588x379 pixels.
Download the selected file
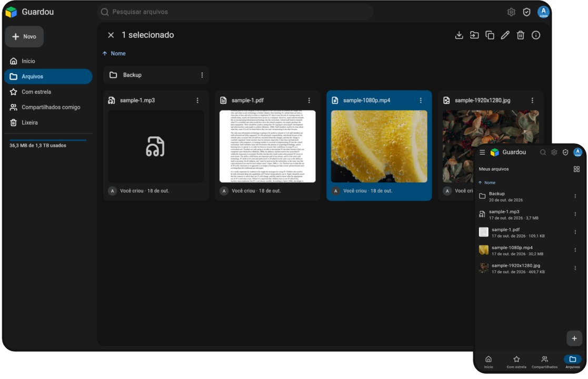459,35
